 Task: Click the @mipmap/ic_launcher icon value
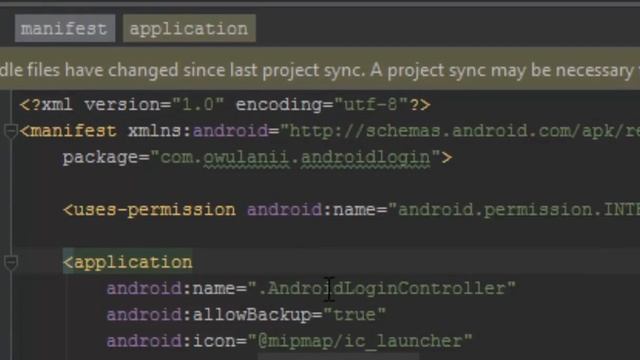click(x=360, y=341)
